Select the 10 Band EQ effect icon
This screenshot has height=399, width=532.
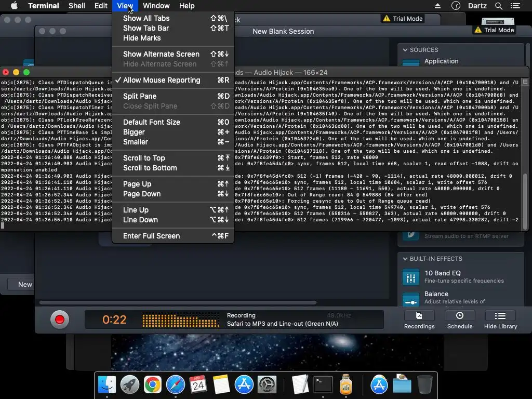tap(411, 277)
